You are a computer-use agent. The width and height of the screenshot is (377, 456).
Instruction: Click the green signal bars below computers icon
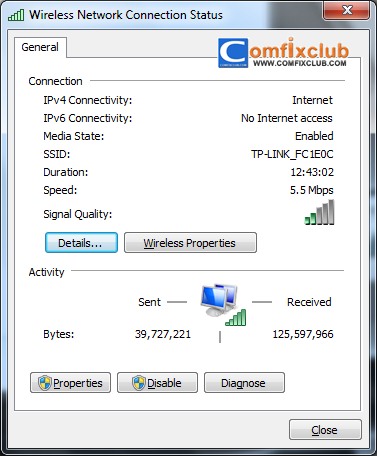click(236, 317)
